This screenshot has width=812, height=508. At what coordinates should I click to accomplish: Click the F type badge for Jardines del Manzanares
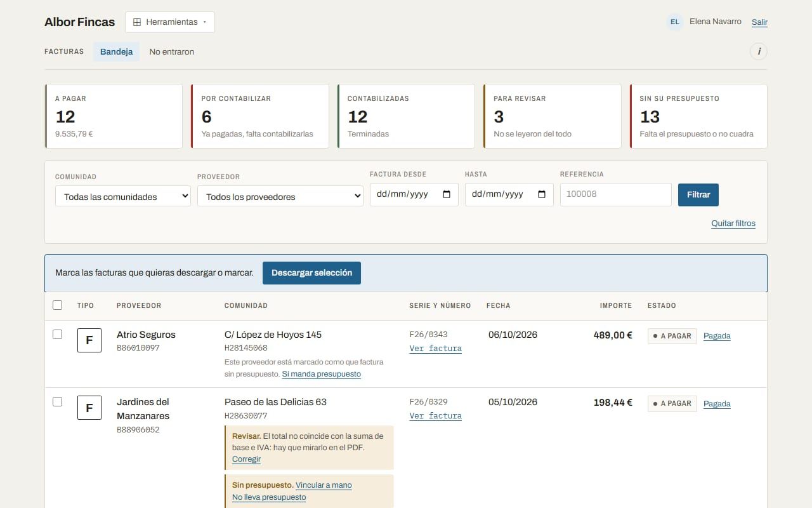(89, 408)
